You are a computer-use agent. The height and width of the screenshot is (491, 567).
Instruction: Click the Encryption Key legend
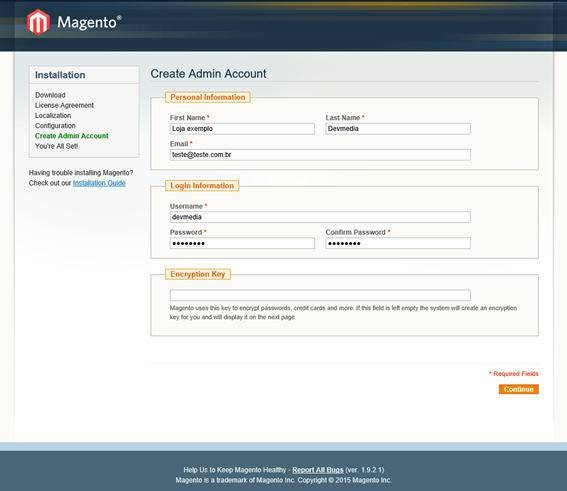click(x=198, y=274)
